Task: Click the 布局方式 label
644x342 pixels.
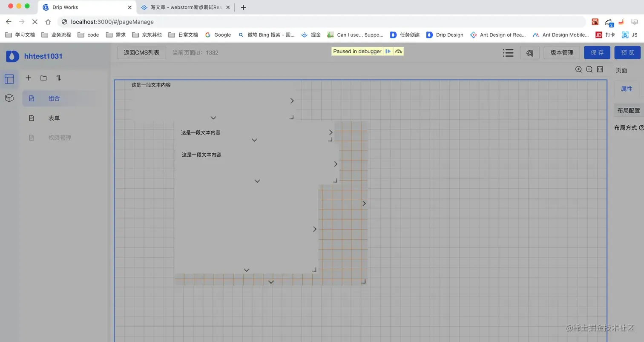Action: [625, 128]
